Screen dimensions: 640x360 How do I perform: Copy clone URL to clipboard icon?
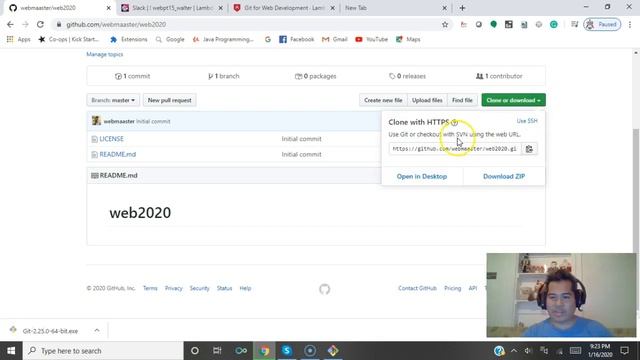tap(529, 149)
